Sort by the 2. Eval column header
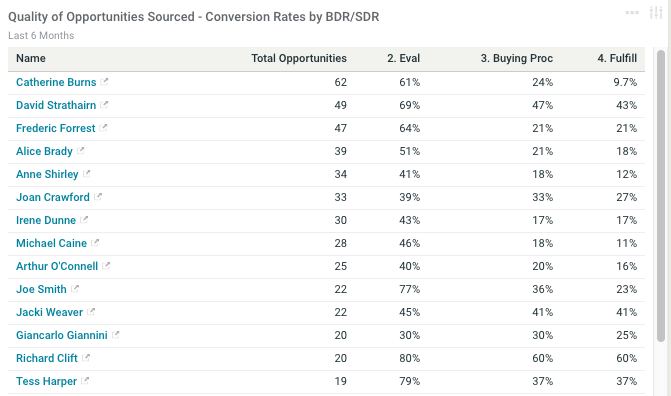671x396 pixels. coord(404,58)
